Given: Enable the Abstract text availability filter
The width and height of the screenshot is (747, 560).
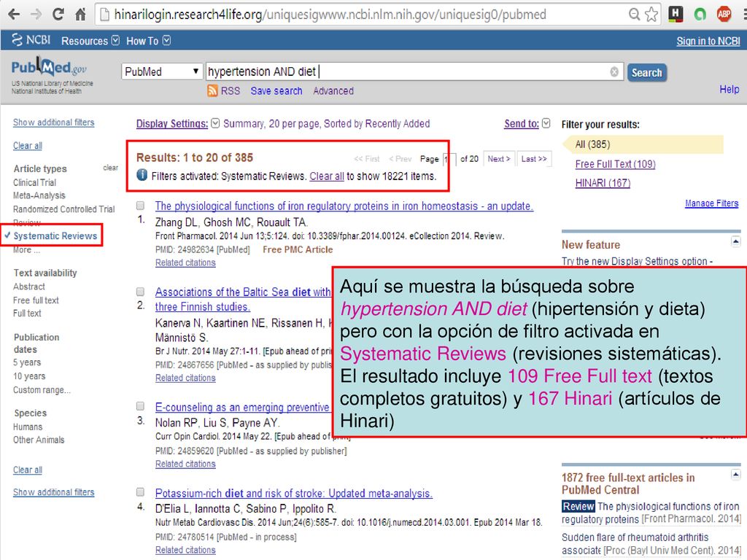Looking at the screenshot, I should 29,287.
